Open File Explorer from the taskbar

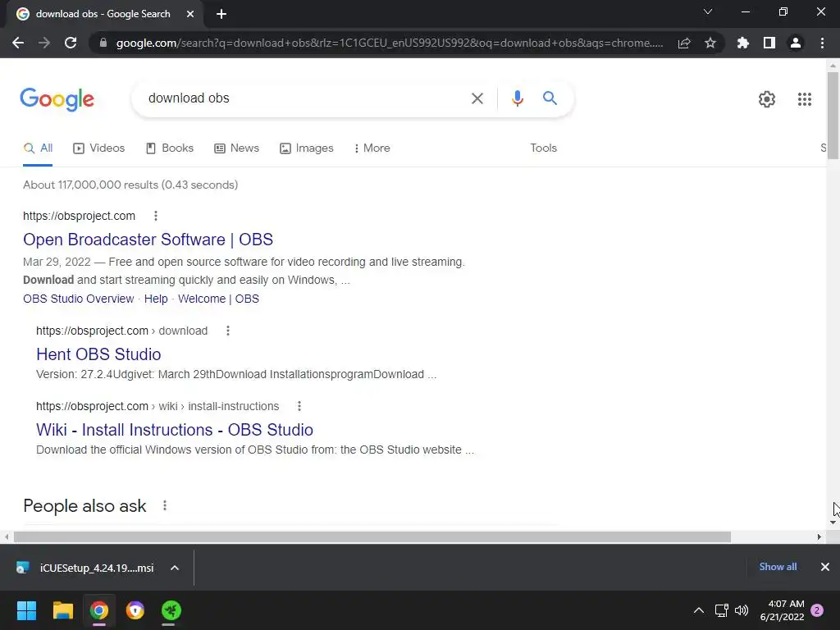click(62, 610)
